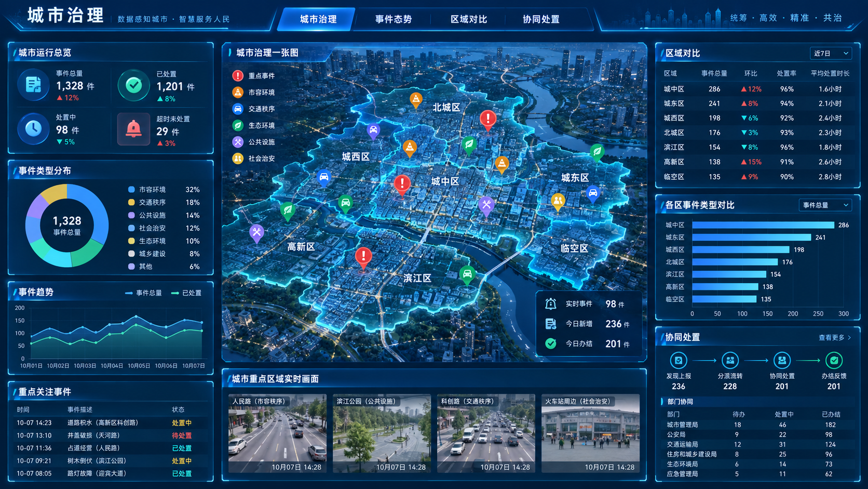The image size is (868, 489).
Task: Toggle 事件总量 series in trend chart legend
Action: (144, 293)
